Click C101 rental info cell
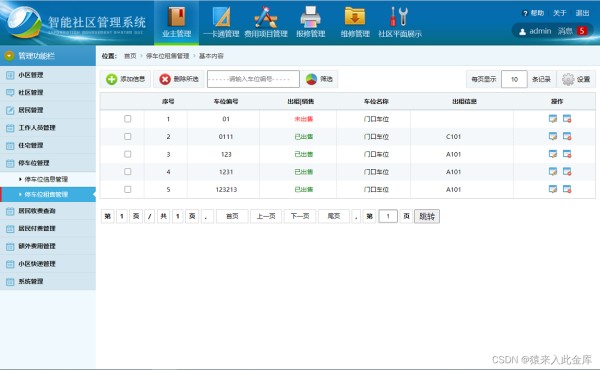Viewport: 600px width, 370px height. click(x=453, y=137)
